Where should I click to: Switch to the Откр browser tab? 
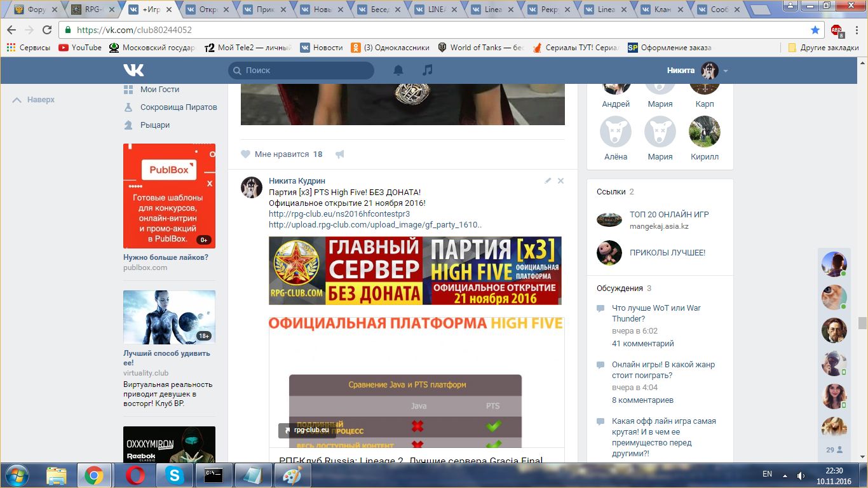pos(208,10)
